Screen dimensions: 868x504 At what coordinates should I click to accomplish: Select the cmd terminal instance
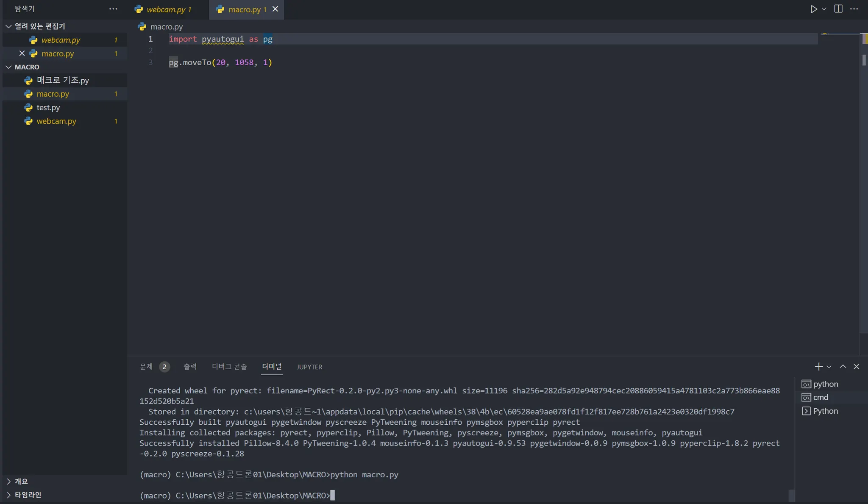tap(821, 398)
